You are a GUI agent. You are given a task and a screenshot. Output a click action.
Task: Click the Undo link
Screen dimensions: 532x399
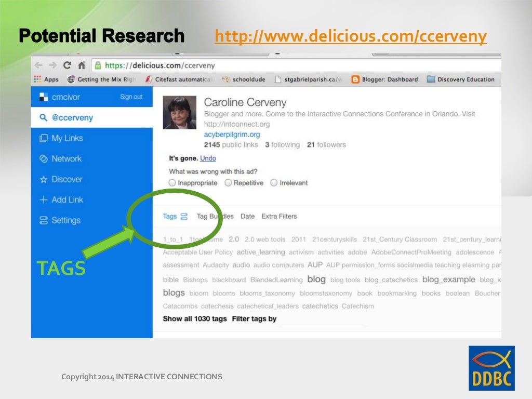tap(208, 158)
